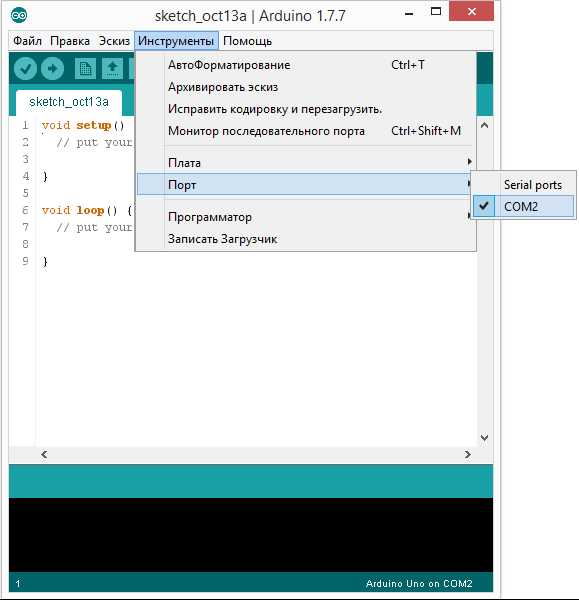Minimize the Arduino window
Screen dimensions: 579x600
pos(409,14)
